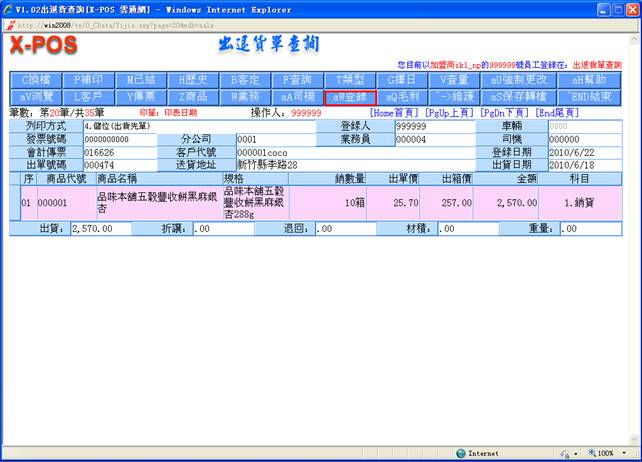The image size is (642, 462).
Task: Open the zoom level 100% dropdown
Action: [x=605, y=453]
